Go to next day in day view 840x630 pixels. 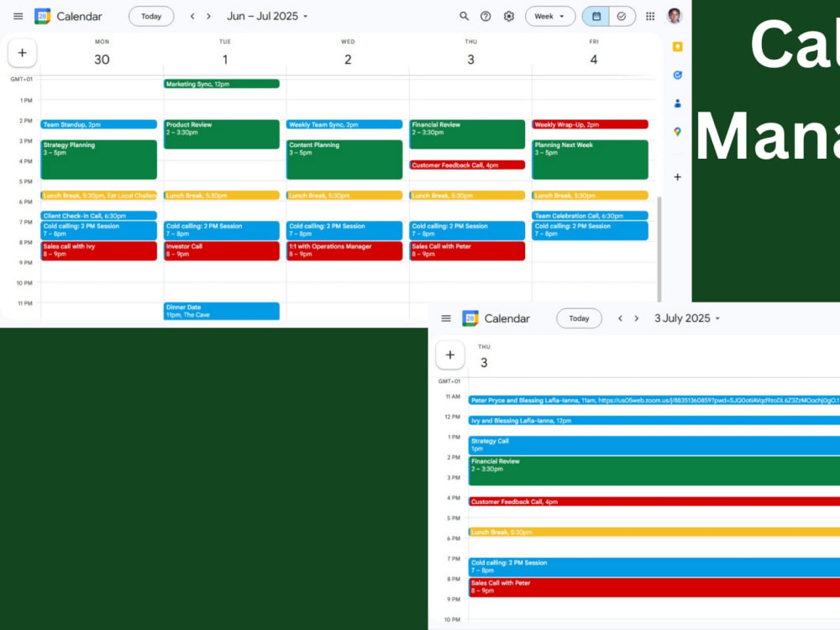(637, 318)
